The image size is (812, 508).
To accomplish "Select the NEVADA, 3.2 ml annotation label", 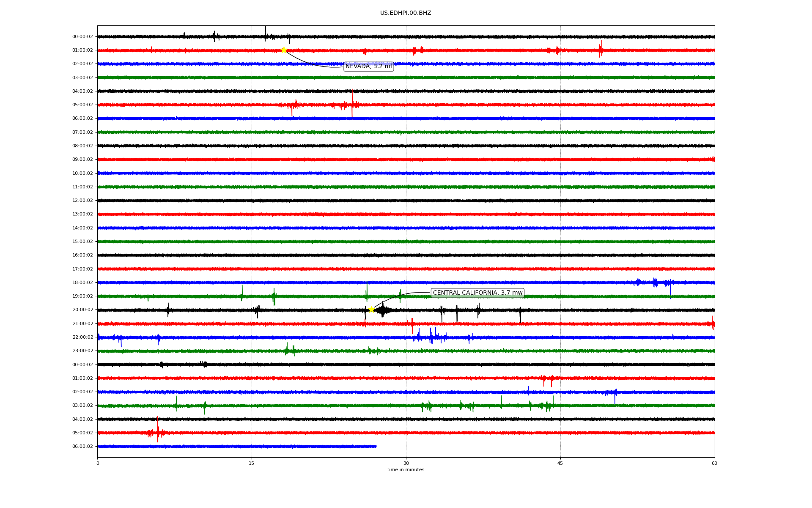I will tap(369, 66).
